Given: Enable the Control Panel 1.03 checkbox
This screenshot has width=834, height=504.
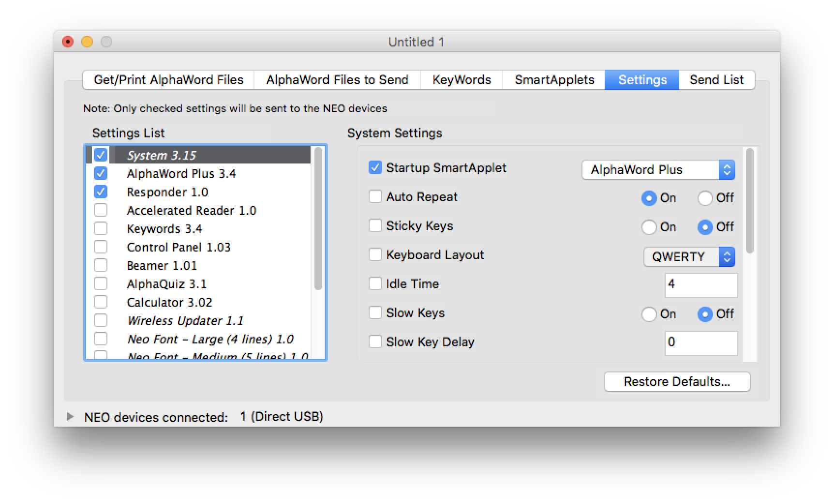Looking at the screenshot, I should coord(101,247).
